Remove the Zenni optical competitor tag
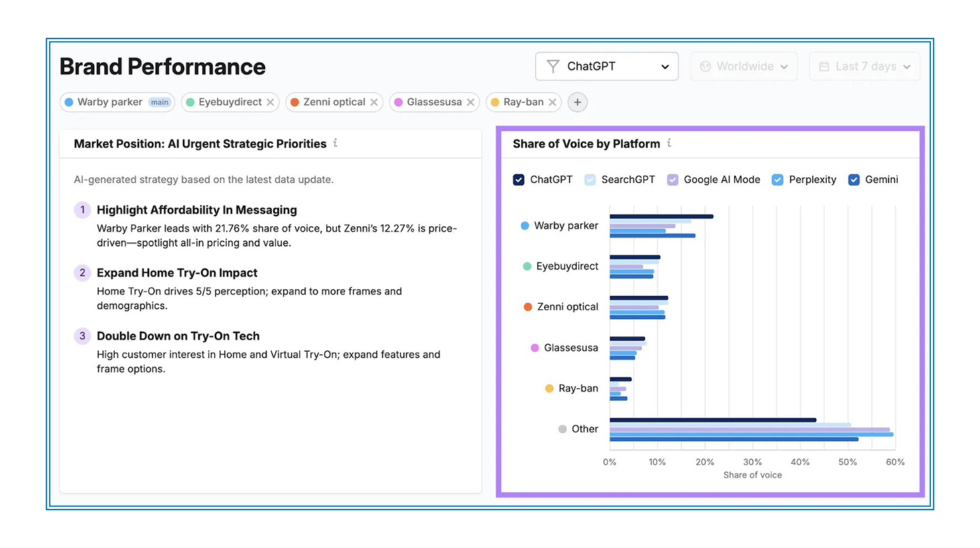 [374, 102]
